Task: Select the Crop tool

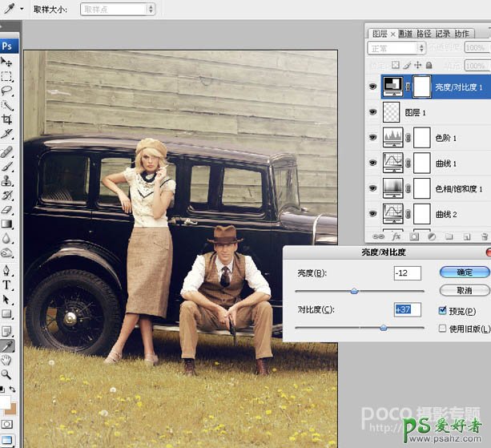Action: (7, 120)
